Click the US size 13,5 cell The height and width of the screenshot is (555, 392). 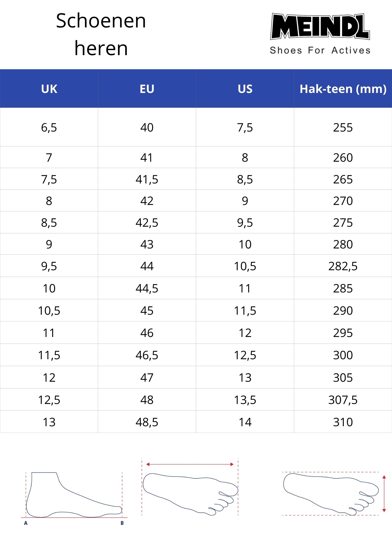click(x=245, y=400)
